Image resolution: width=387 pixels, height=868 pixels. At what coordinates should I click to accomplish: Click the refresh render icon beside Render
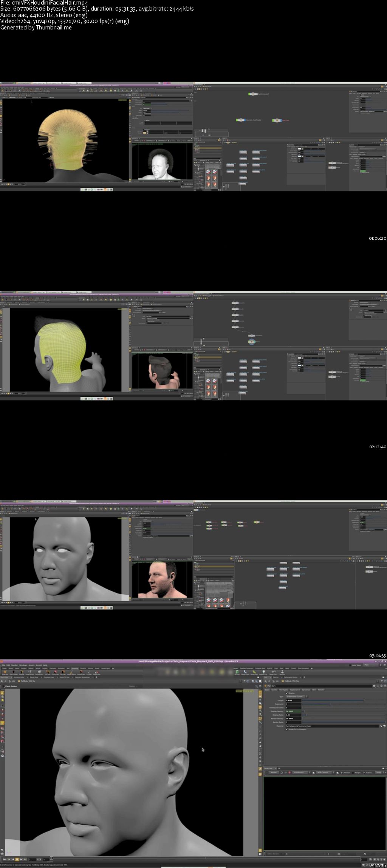click(x=282, y=772)
